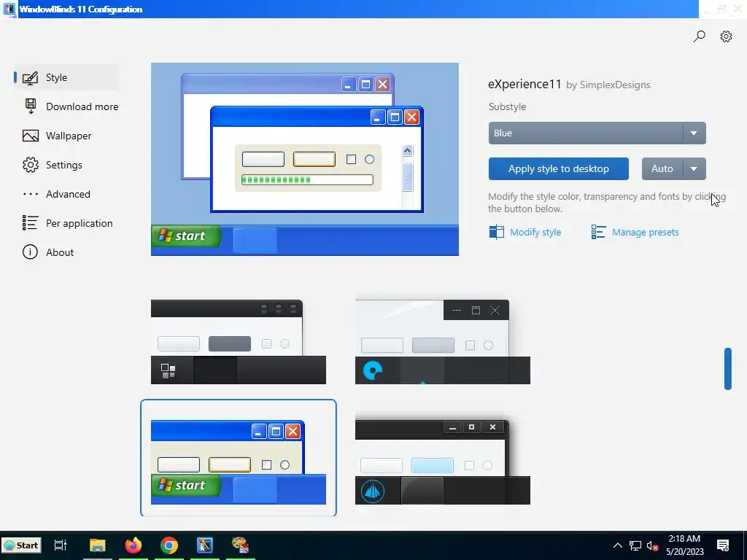Click the Per application list icon
747x560 pixels.
pos(30,223)
